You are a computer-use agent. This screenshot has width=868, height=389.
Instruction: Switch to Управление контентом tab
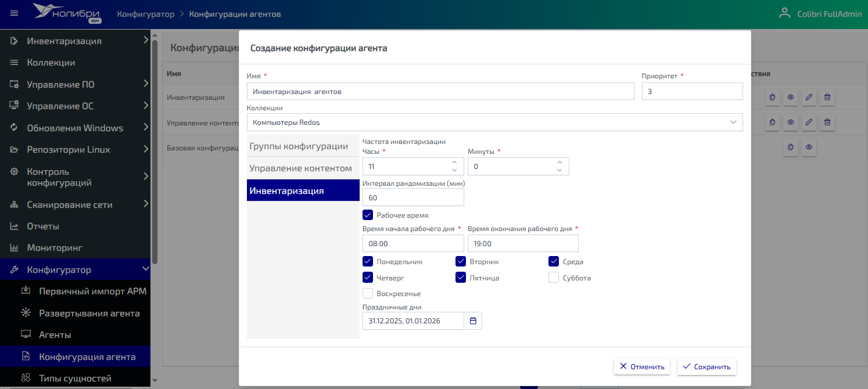point(301,168)
